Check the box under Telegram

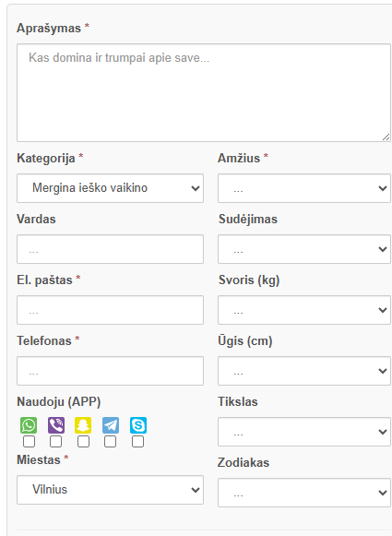coord(110,442)
